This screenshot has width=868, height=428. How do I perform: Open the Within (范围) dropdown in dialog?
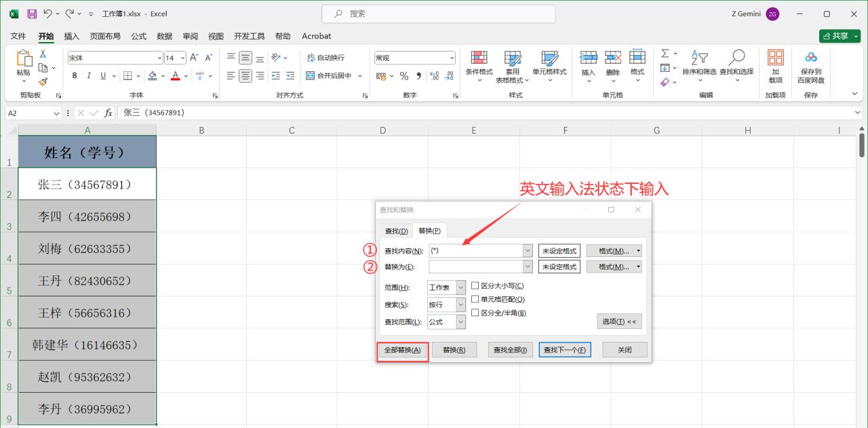[461, 288]
